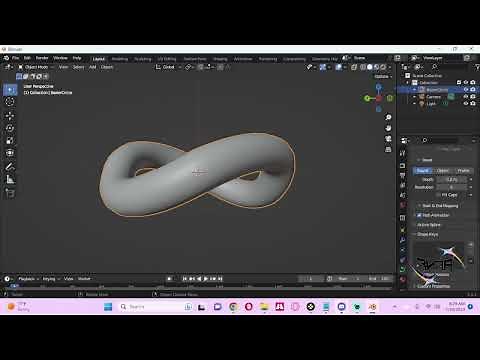Switch perspective/orthographic view icon
The height and width of the screenshot is (360, 480).
click(x=388, y=149)
